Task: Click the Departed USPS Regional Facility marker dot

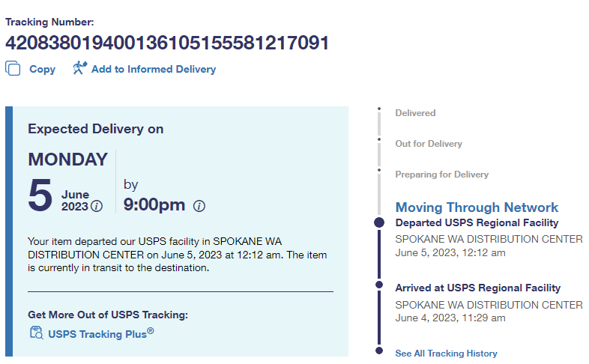Action: point(379,222)
